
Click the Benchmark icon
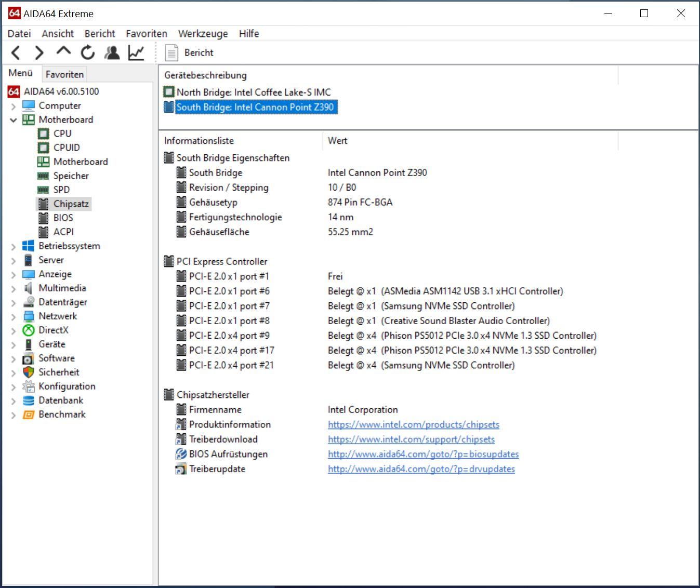[x=28, y=415]
